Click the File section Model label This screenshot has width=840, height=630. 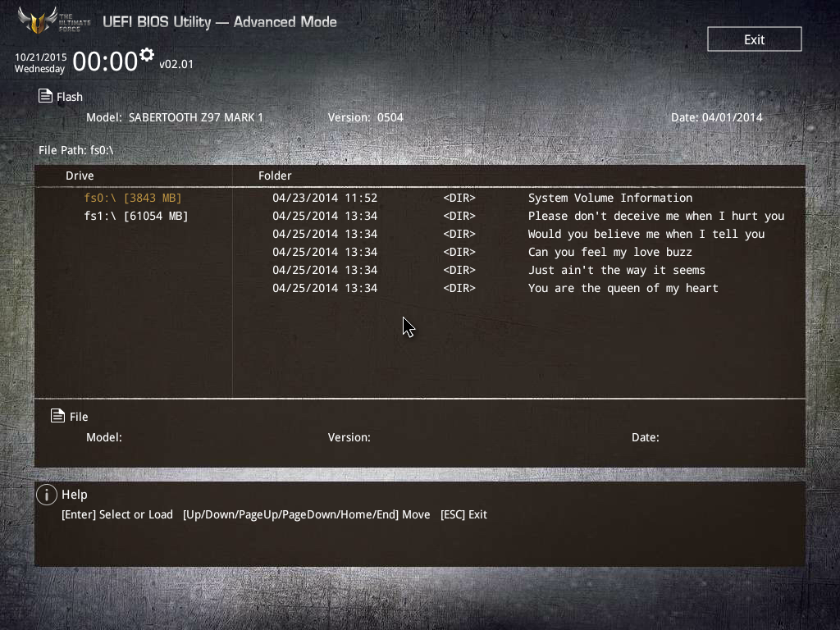104,437
